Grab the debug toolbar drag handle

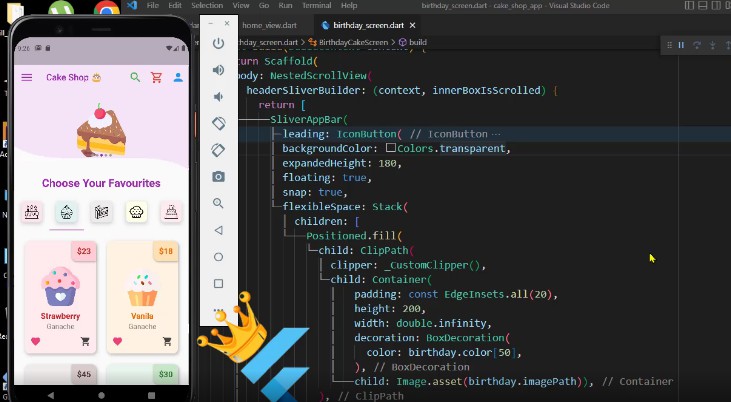click(669, 45)
